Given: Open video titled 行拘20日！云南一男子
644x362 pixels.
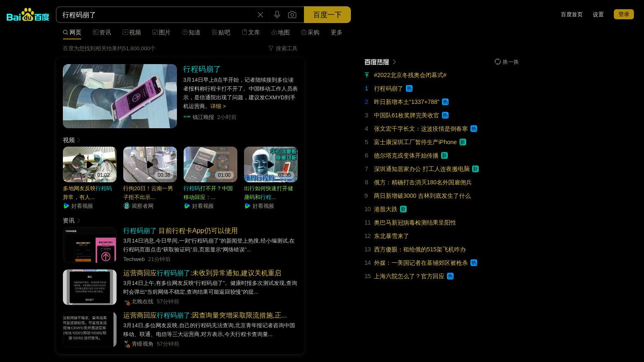Looking at the screenshot, I should (148, 192).
